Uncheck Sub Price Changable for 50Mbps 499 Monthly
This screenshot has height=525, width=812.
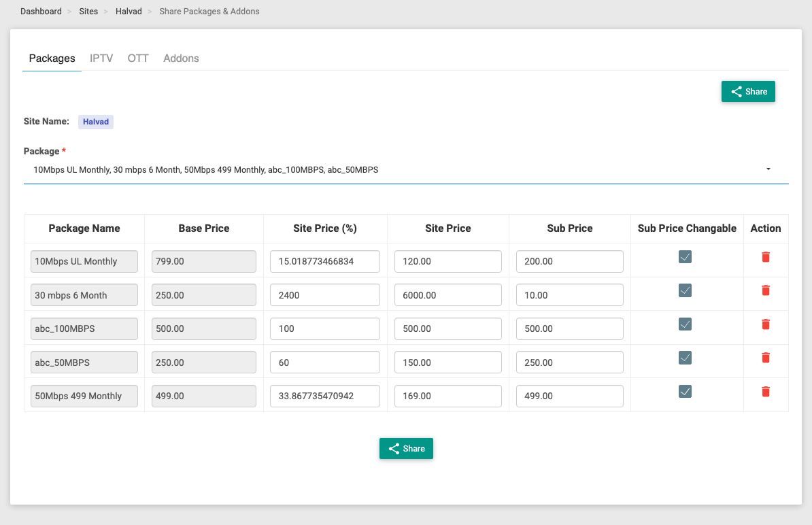[x=685, y=392]
